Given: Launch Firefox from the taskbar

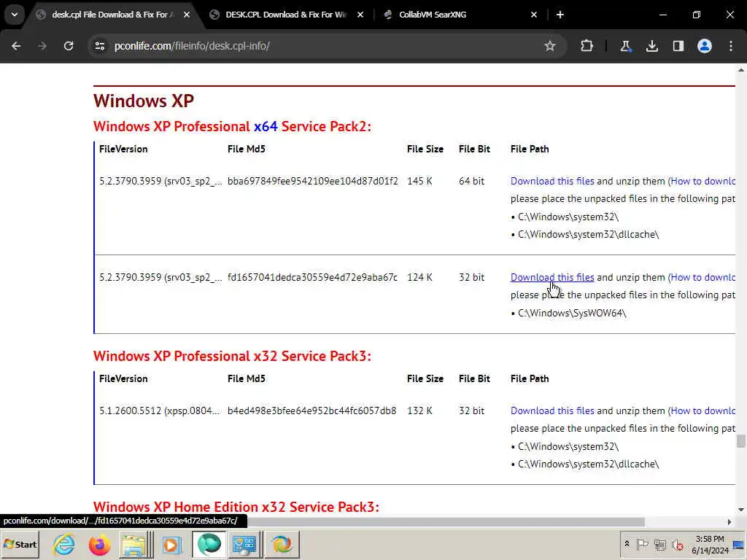Looking at the screenshot, I should click(x=99, y=544).
